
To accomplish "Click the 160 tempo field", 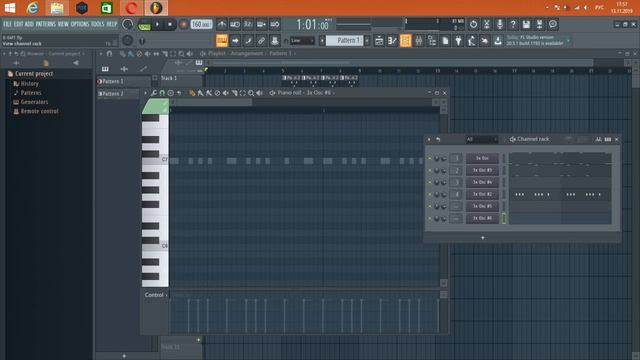I will (x=201, y=24).
